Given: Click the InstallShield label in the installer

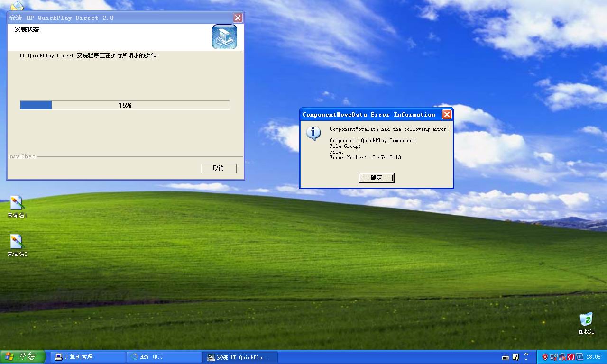Looking at the screenshot, I should tap(22, 156).
